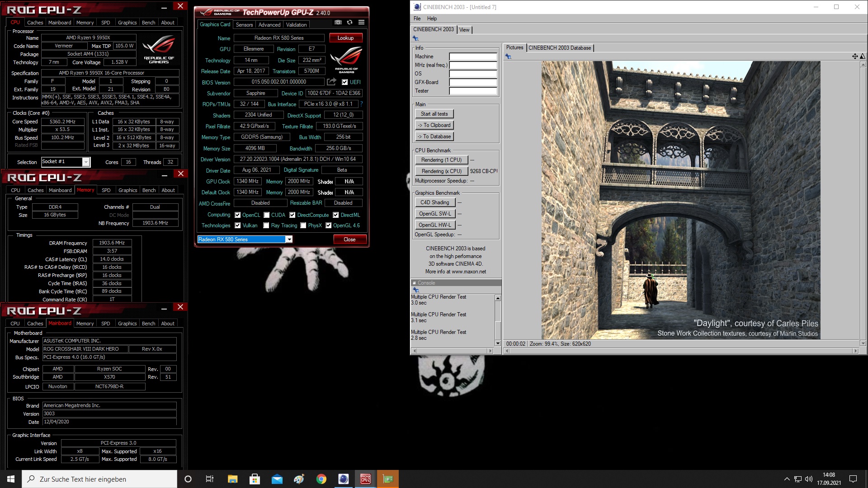Screen dimensions: 868x488
Task: Open File Explorer from the taskbar
Action: point(232,479)
